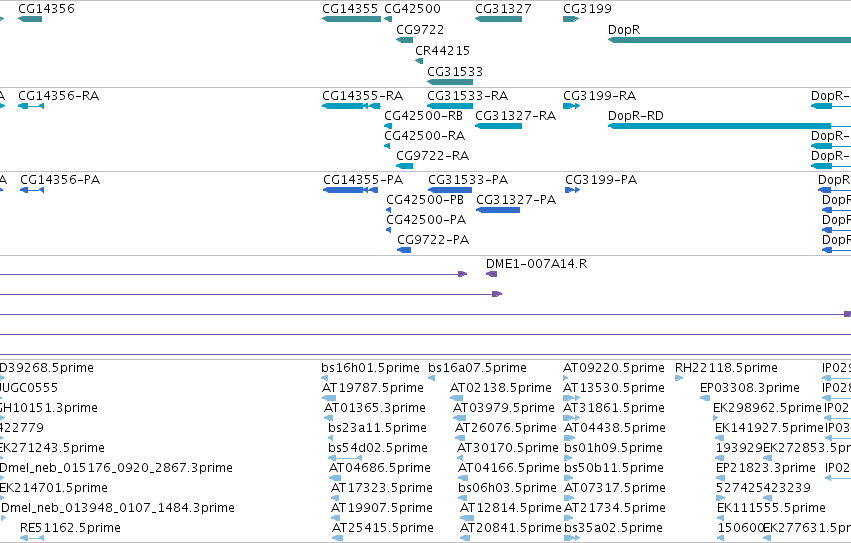Image resolution: width=851 pixels, height=543 pixels.
Task: Select the DopR gene label
Action: 624,30
